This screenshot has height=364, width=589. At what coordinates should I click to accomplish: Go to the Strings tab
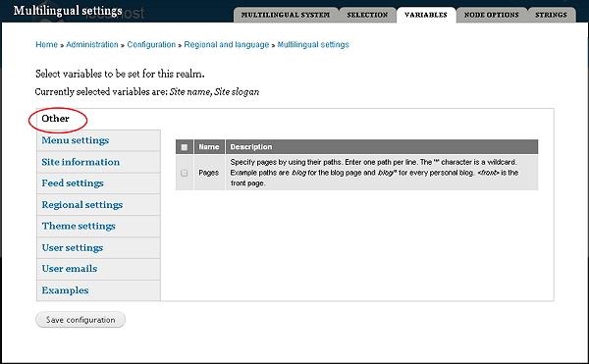click(x=551, y=15)
